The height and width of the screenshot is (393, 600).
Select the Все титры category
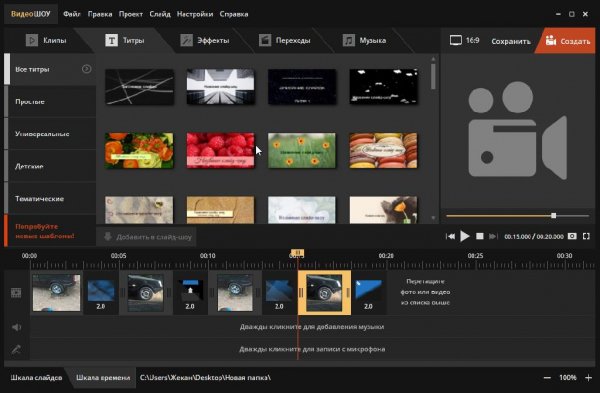click(50, 69)
